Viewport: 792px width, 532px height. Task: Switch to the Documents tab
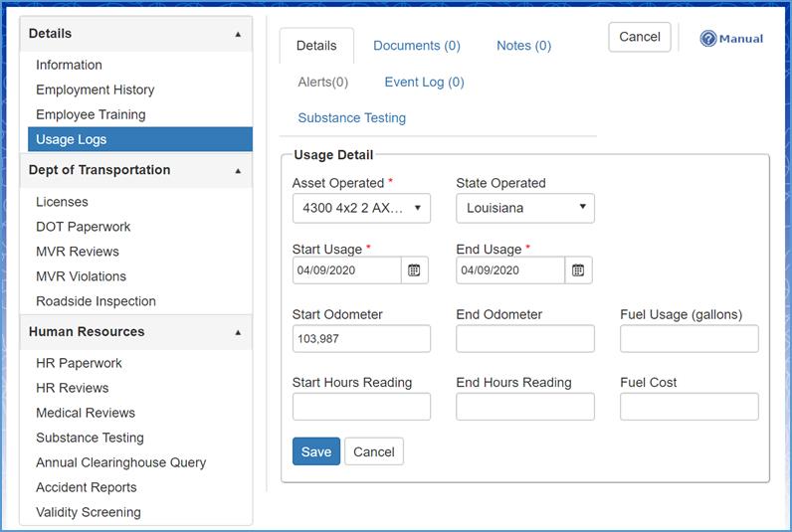pos(416,46)
